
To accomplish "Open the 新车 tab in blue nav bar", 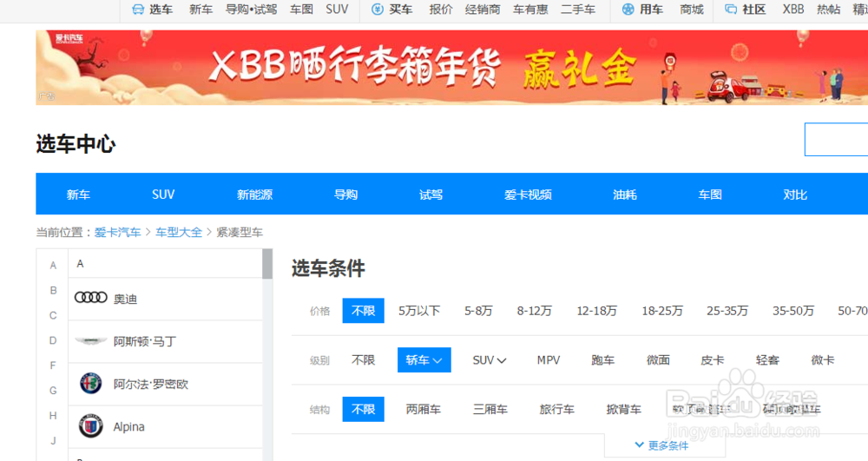I will pyautogui.click(x=78, y=194).
